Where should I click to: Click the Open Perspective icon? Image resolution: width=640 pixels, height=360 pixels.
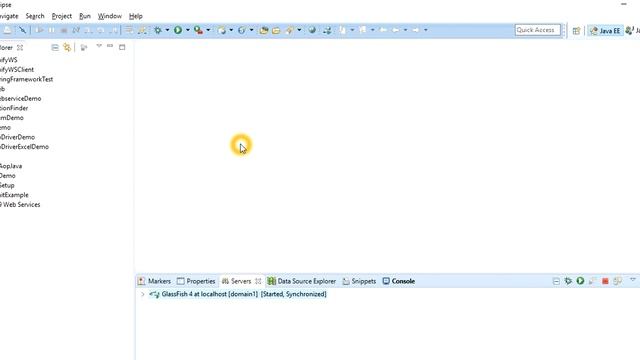[x=576, y=31]
